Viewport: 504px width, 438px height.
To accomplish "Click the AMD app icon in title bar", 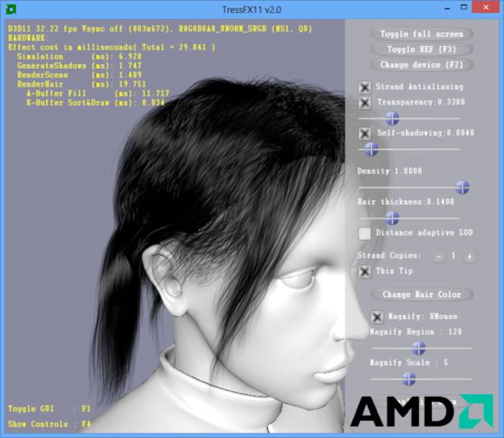I will click(x=11, y=10).
